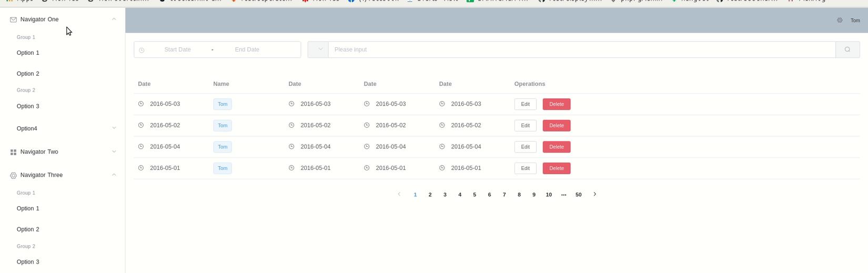This screenshot has width=868, height=273.
Task: Delete the 2016-05-01 row
Action: click(x=557, y=168)
